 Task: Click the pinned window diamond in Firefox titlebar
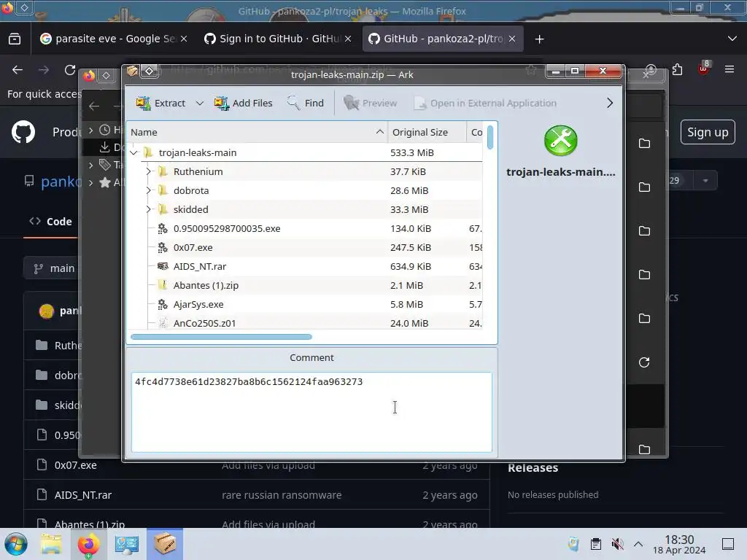click(x=24, y=7)
